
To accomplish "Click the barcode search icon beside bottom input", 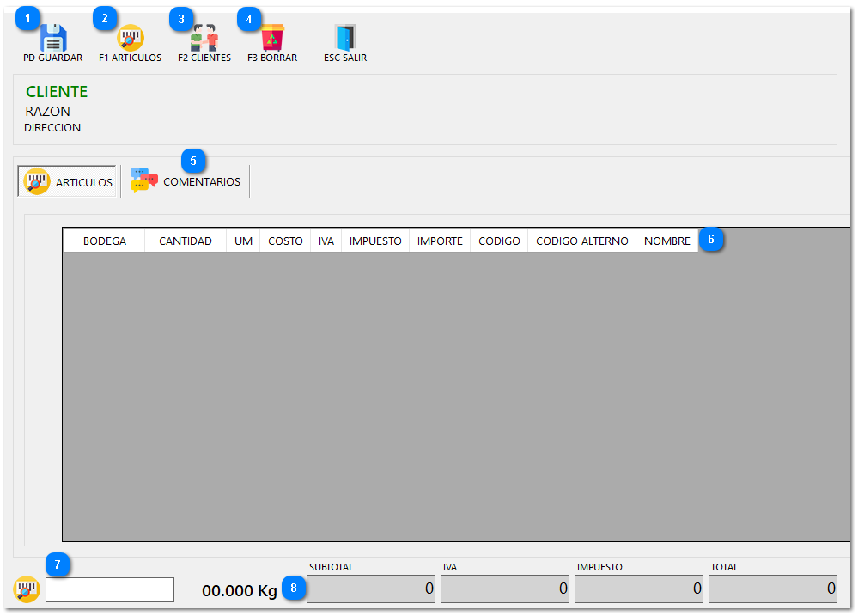I will coord(27,589).
